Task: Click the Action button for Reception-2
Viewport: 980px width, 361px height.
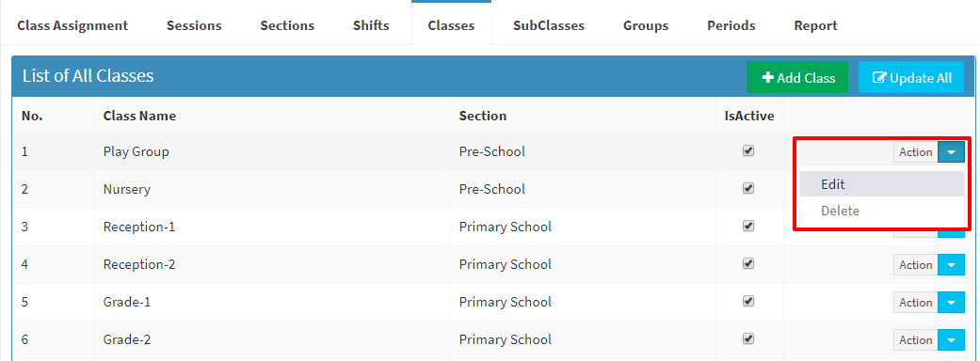Action: coord(916,265)
